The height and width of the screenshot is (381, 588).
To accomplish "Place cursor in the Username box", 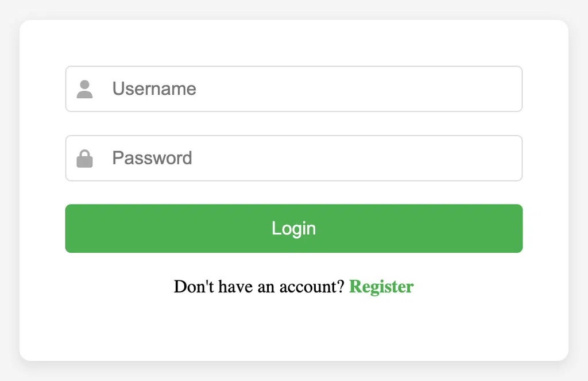I will (294, 89).
